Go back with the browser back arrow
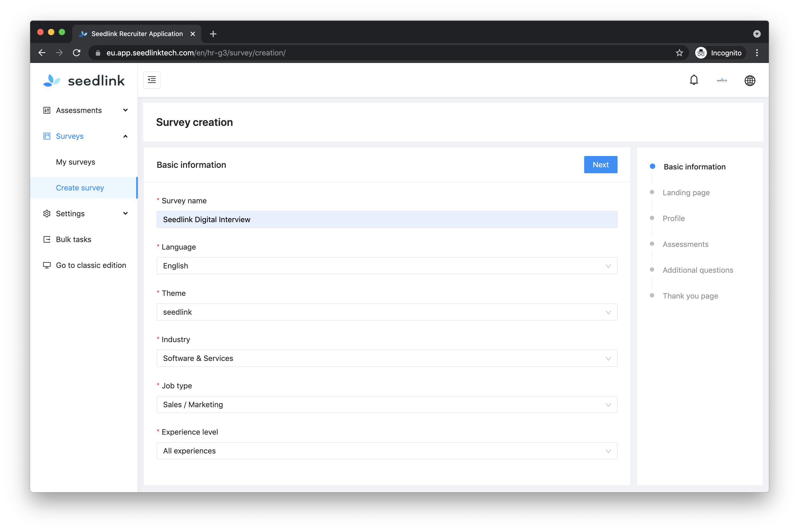 tap(42, 53)
